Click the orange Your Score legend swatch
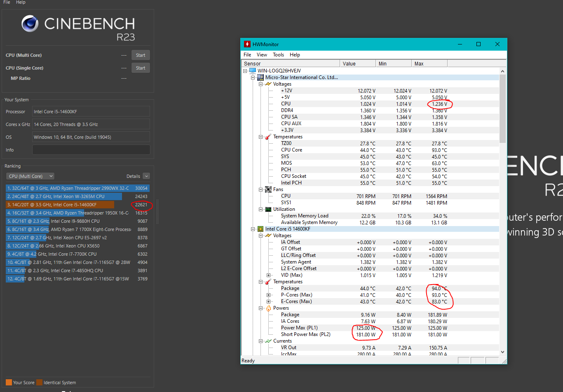Screen dimensions: 563x392 (x=9, y=383)
